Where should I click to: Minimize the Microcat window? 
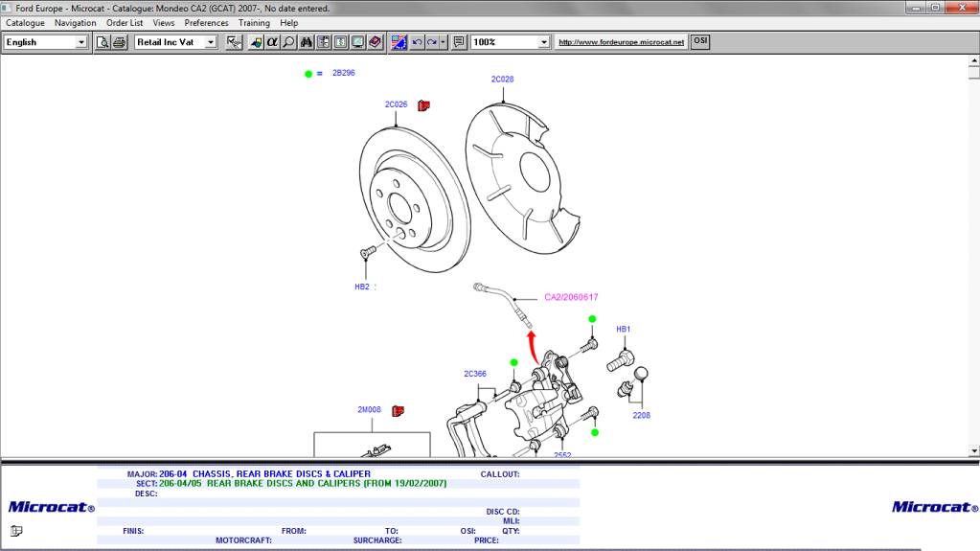916,8
